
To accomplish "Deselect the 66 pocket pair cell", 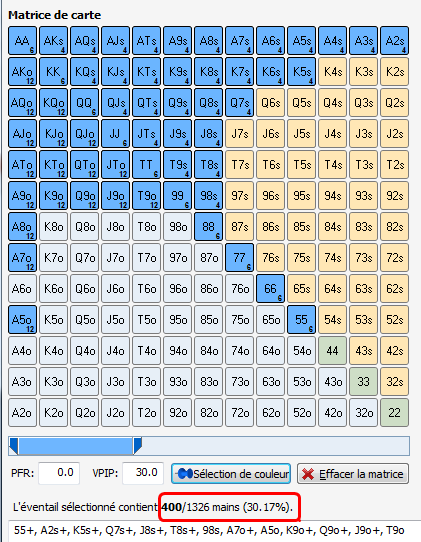I will (271, 289).
